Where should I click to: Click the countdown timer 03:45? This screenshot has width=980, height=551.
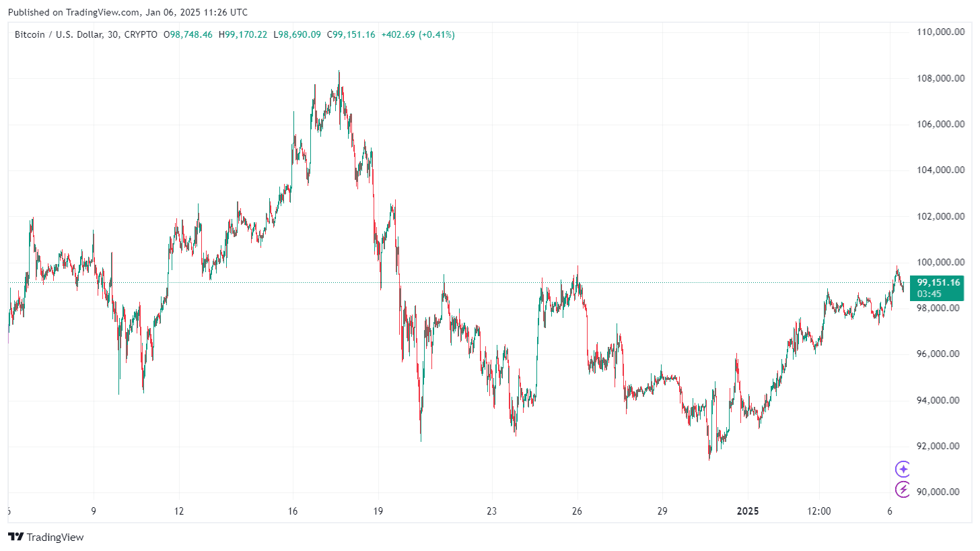tap(929, 294)
